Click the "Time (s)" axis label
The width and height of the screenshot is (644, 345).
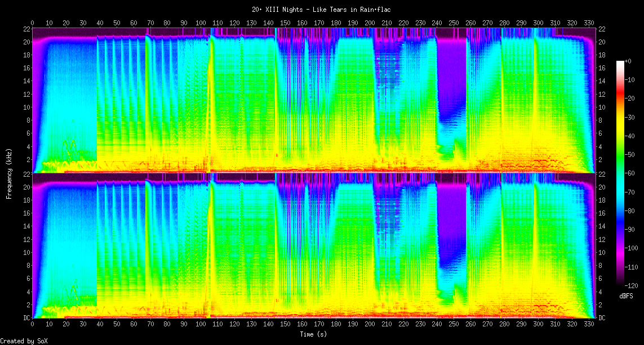313,334
